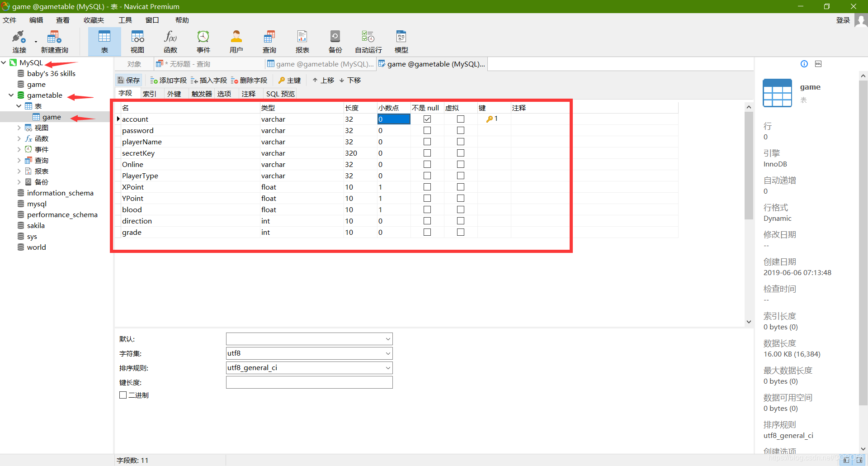Open the 视图 views toolbar icon
The height and width of the screenshot is (466, 868).
137,42
